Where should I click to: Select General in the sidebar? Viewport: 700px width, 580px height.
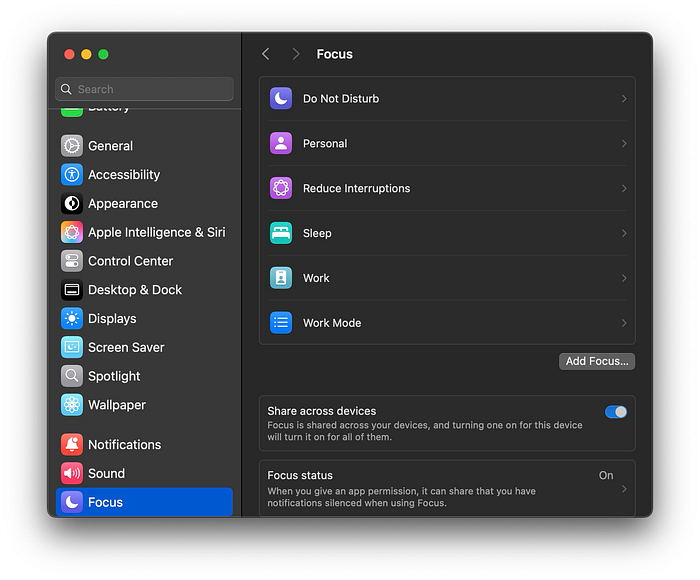pyautogui.click(x=144, y=146)
